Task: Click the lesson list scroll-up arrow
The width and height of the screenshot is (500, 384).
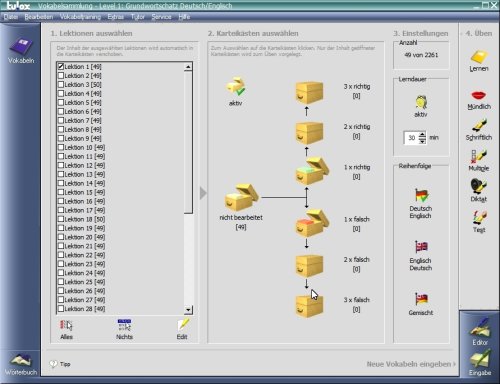Action: 188,67
